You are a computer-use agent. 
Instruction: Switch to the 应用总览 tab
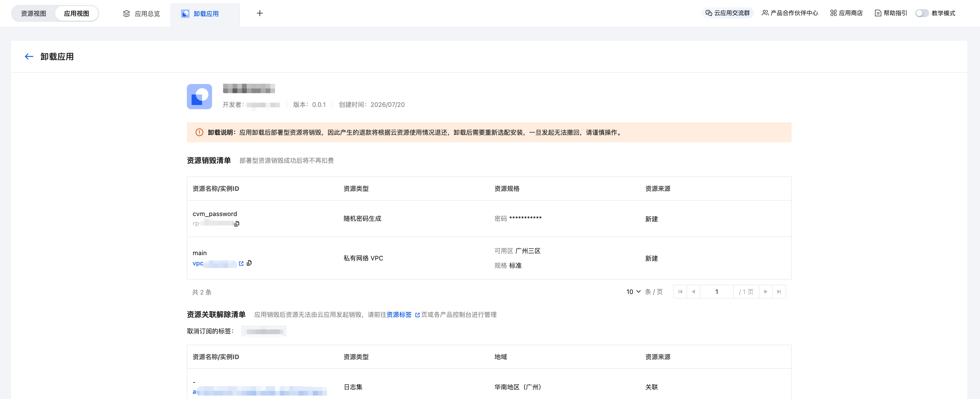click(141, 14)
